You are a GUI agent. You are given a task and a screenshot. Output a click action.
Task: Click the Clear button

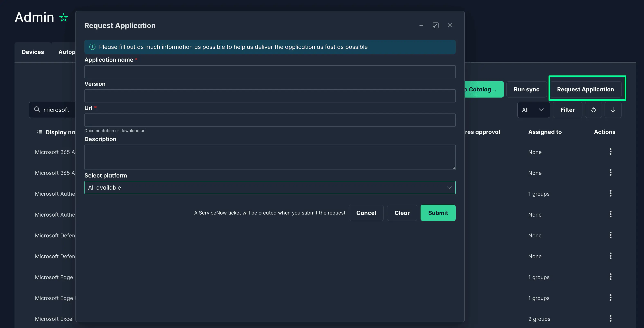tap(402, 213)
